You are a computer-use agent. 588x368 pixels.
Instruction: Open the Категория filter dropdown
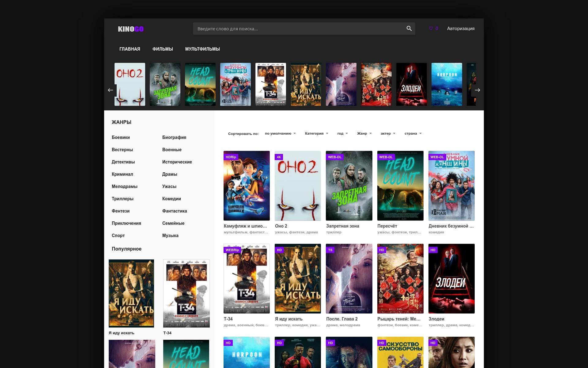(x=317, y=133)
